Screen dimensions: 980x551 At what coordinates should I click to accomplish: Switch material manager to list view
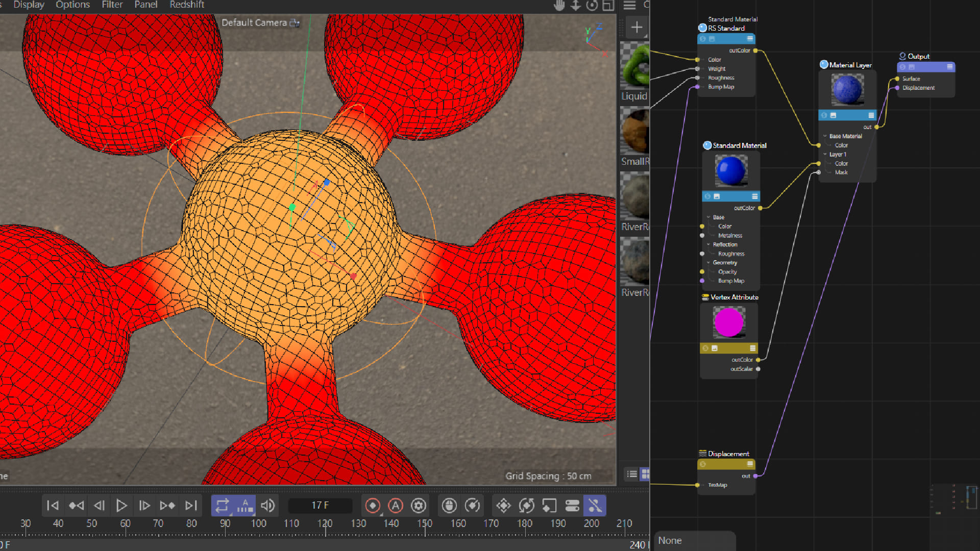coord(632,474)
